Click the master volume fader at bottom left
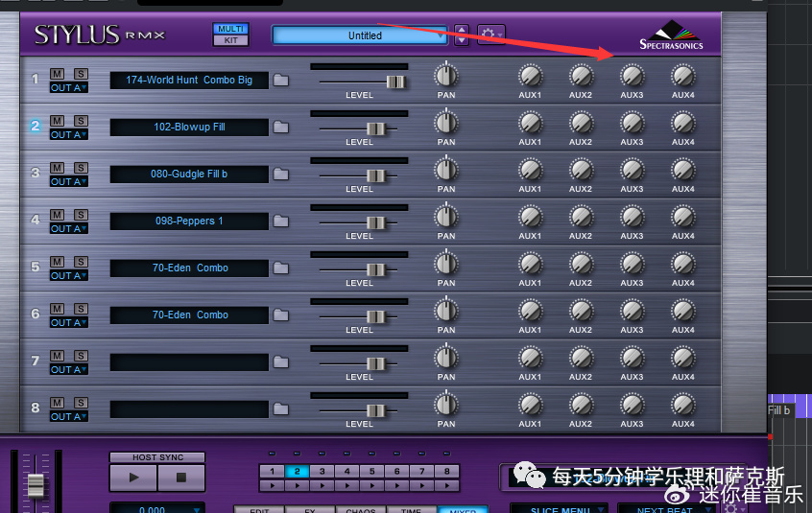 [x=36, y=485]
